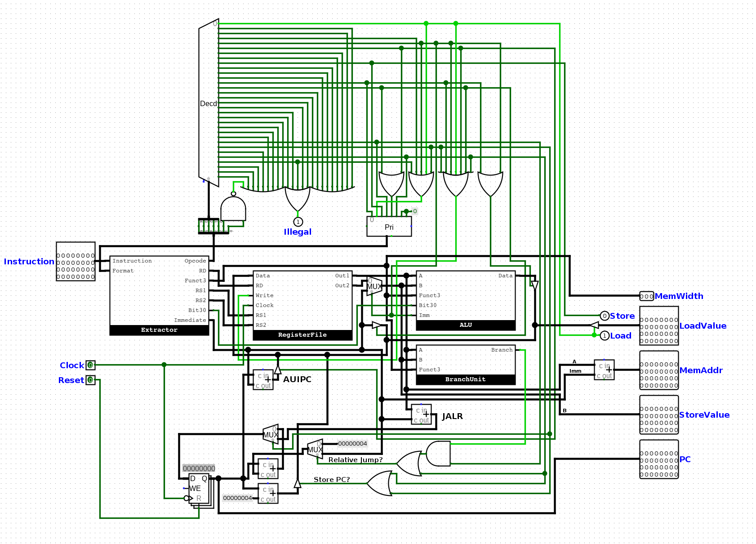Screen dimensions: 756x544
Task: Select the adder feeding MemAddr
Action: [604, 370]
